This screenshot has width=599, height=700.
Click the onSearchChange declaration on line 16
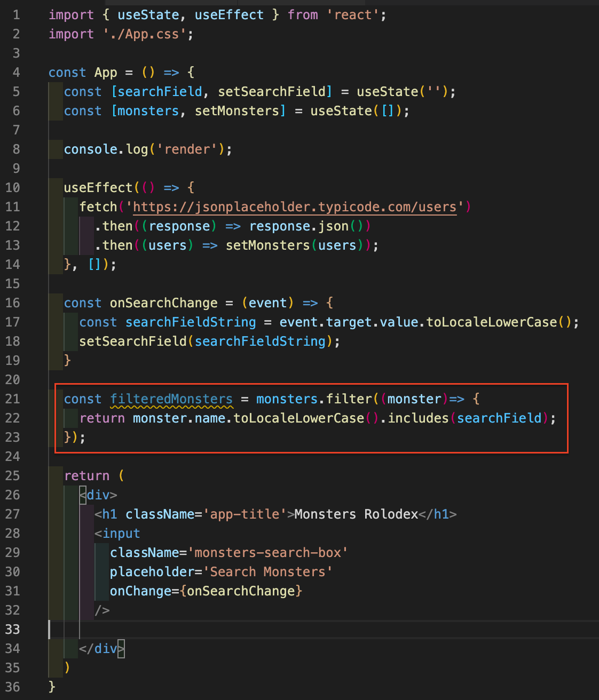164,303
